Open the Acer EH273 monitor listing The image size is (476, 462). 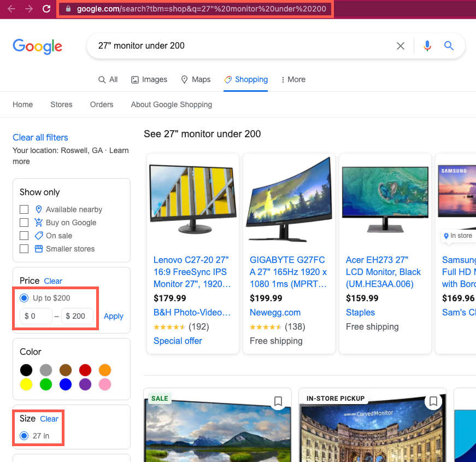coord(383,272)
